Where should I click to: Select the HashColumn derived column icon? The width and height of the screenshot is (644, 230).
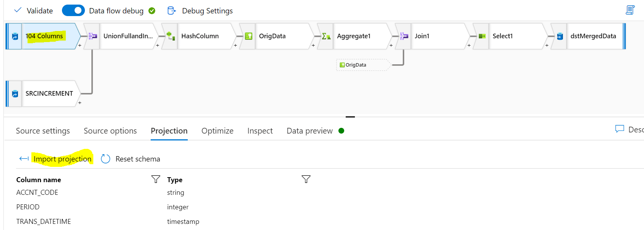pos(171,36)
